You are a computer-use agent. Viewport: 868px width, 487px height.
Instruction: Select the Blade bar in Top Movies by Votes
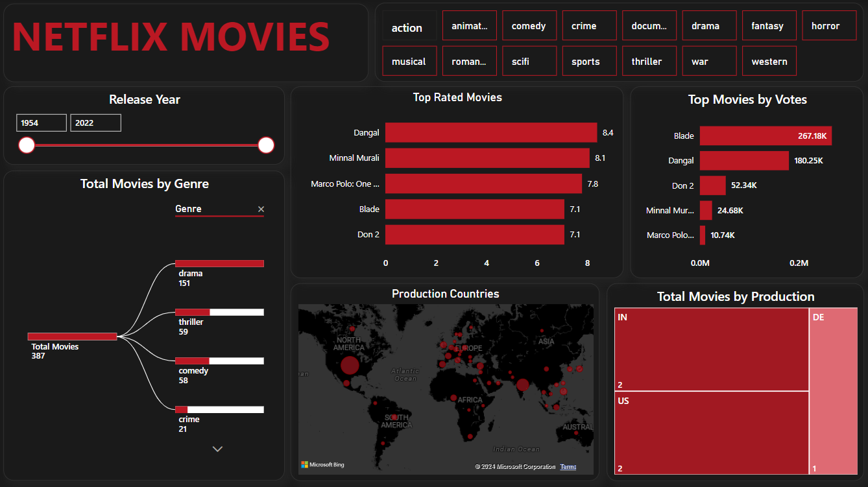[765, 136]
